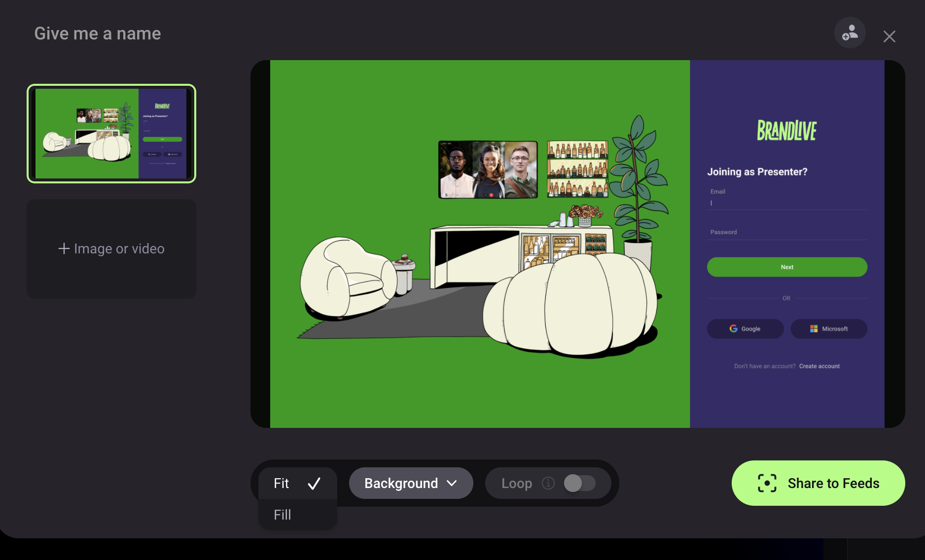Screen dimensions: 925x560
Task: Open the Background dropdown
Action: coord(411,483)
